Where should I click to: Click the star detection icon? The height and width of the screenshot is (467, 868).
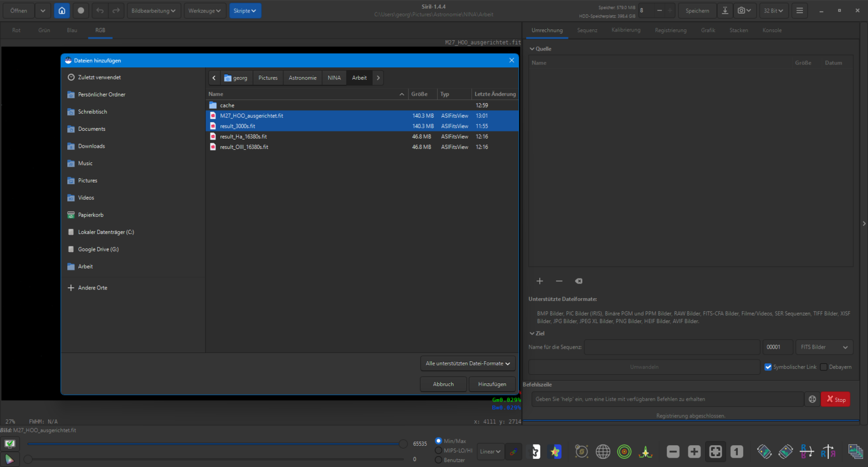click(x=582, y=452)
